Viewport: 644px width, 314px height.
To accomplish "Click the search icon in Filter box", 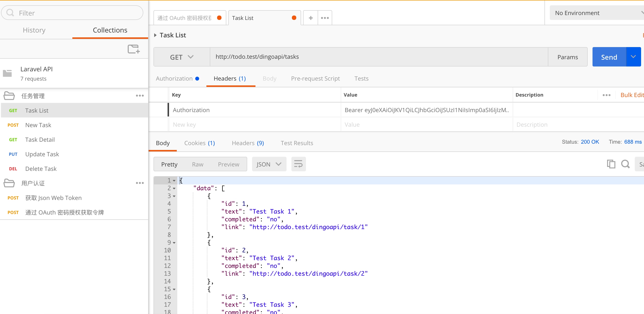I will (10, 13).
